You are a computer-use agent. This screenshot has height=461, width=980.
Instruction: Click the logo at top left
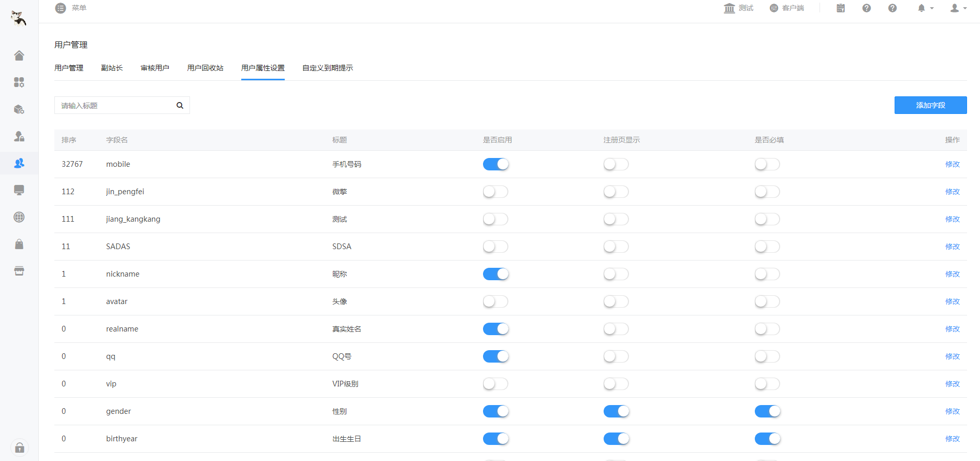[x=19, y=18]
